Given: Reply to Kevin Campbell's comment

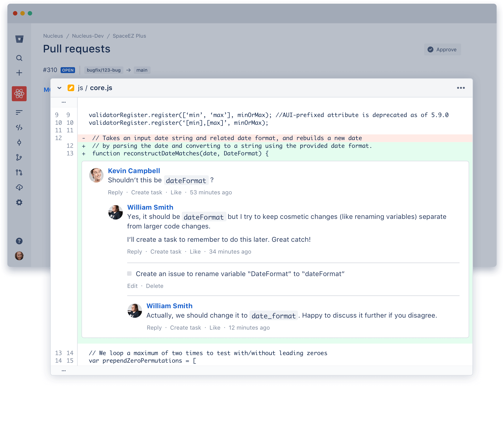Looking at the screenshot, I should coord(115,192).
